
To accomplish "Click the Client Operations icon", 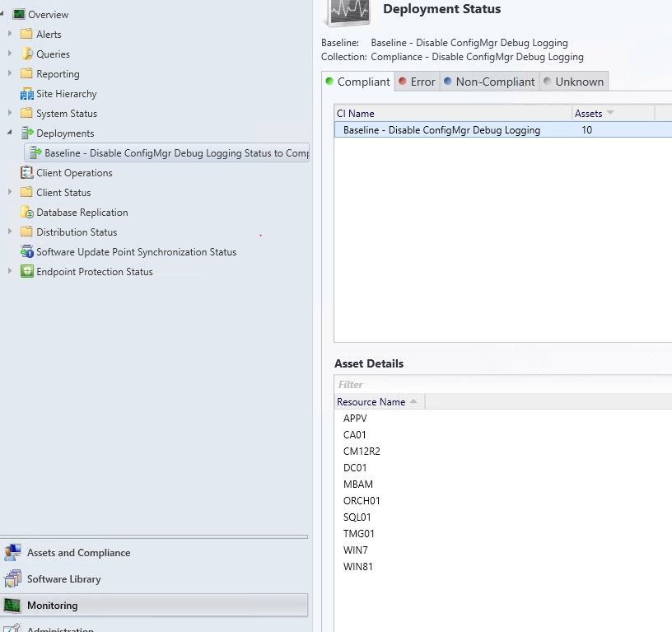I will tap(27, 172).
